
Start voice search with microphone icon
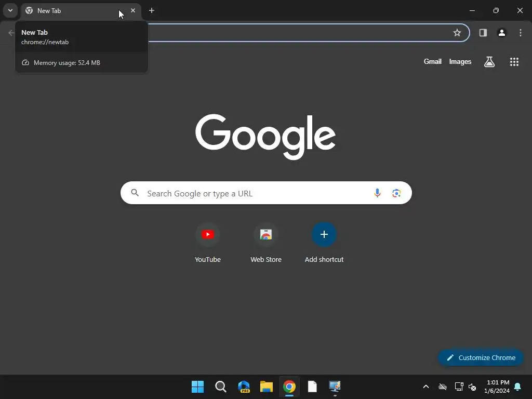[x=377, y=193]
